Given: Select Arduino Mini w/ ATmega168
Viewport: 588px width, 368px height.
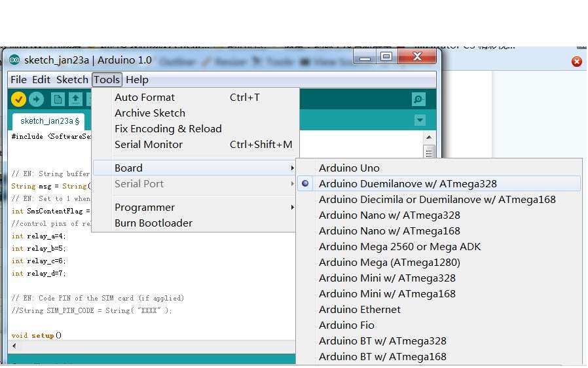Looking at the screenshot, I should click(x=439, y=294).
